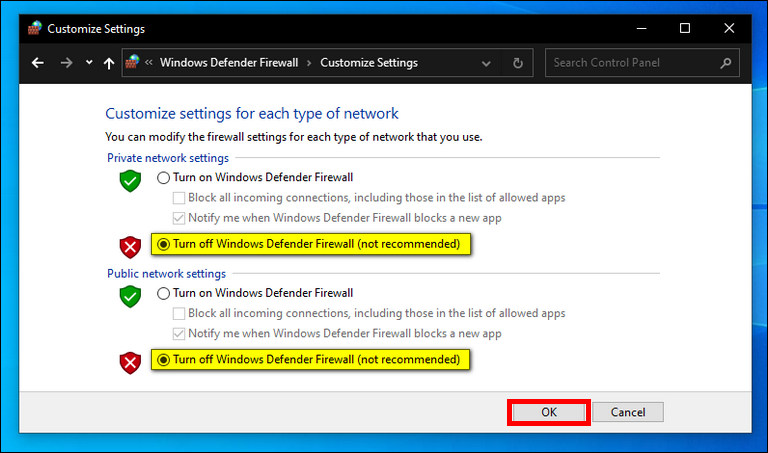Click red shield icon in Private network settings
This screenshot has width=768, height=453.
click(130, 247)
